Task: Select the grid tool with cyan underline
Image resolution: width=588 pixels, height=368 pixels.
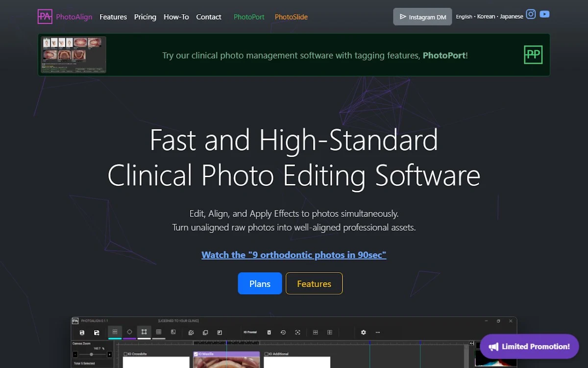Action: pos(115,332)
